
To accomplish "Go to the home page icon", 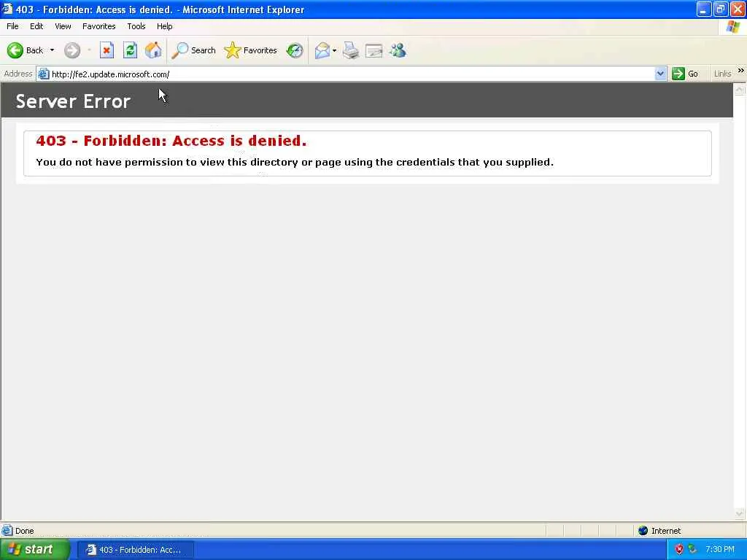I will point(153,50).
